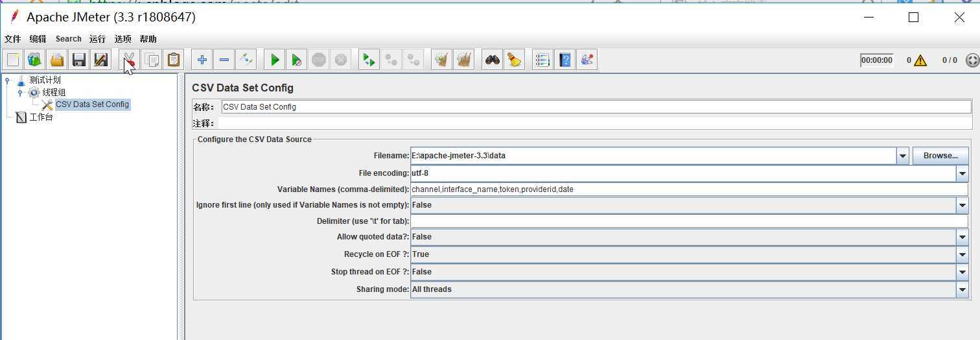The width and height of the screenshot is (980, 340).
Task: Click the circular icon beside 0 / 0 counter
Action: coord(972,60)
